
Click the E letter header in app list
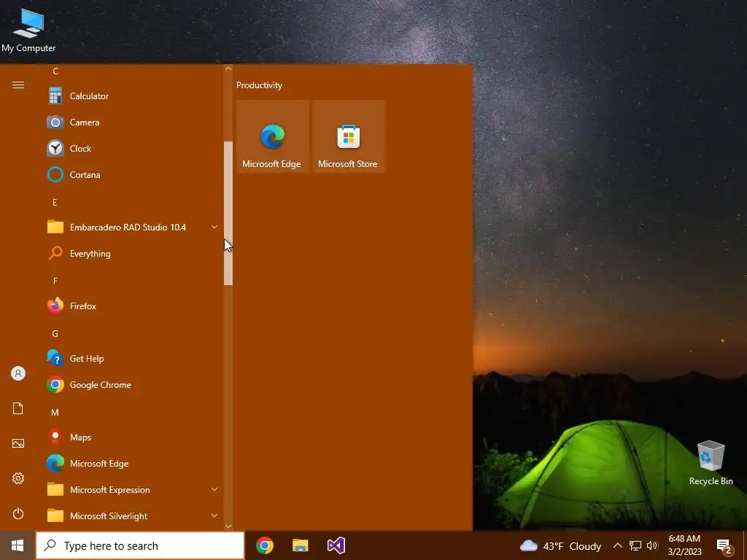coord(55,203)
